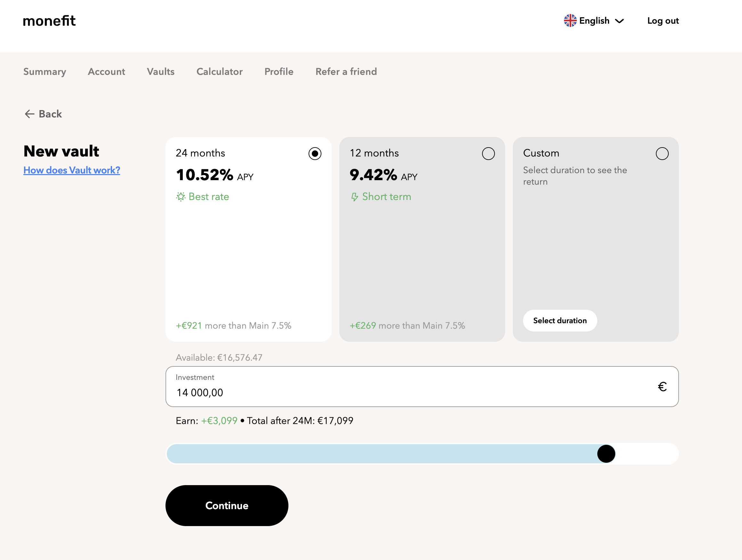
Task: Click the Back arrow icon
Action: 29,114
